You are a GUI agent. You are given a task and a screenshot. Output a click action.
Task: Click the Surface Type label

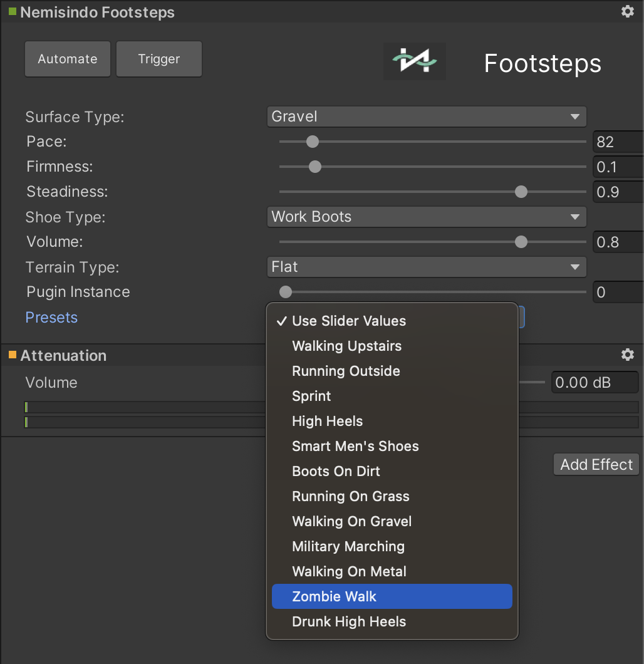[75, 117]
